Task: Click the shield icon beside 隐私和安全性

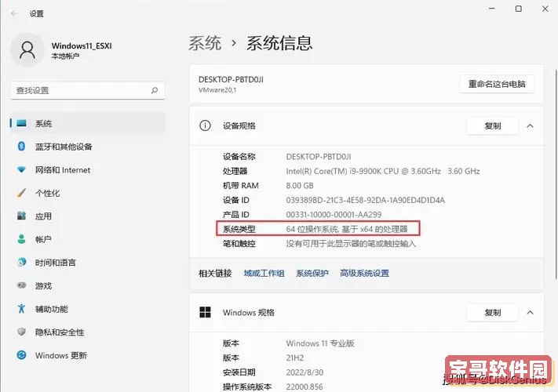Action: pyautogui.click(x=21, y=332)
